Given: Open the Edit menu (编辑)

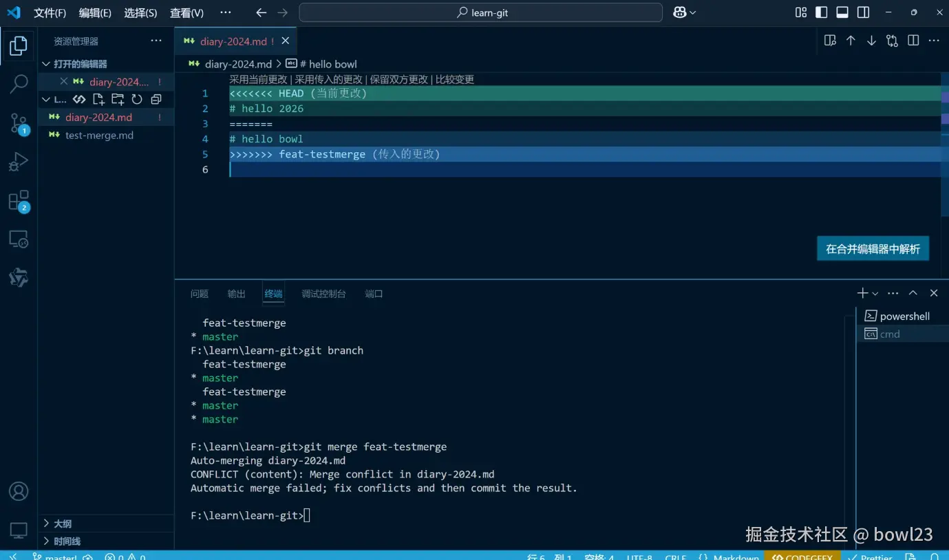Looking at the screenshot, I should 95,12.
